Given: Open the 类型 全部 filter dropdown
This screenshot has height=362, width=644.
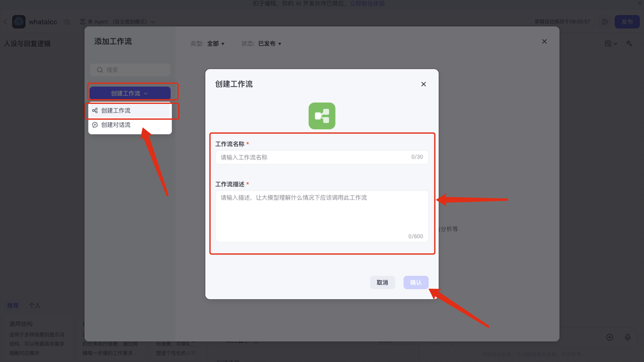Looking at the screenshot, I should click(216, 44).
